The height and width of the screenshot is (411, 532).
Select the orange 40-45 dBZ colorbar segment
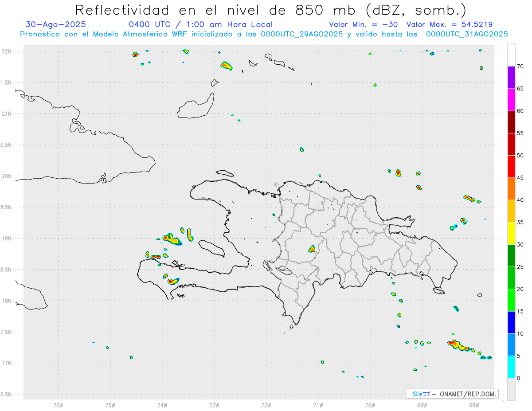click(x=511, y=189)
